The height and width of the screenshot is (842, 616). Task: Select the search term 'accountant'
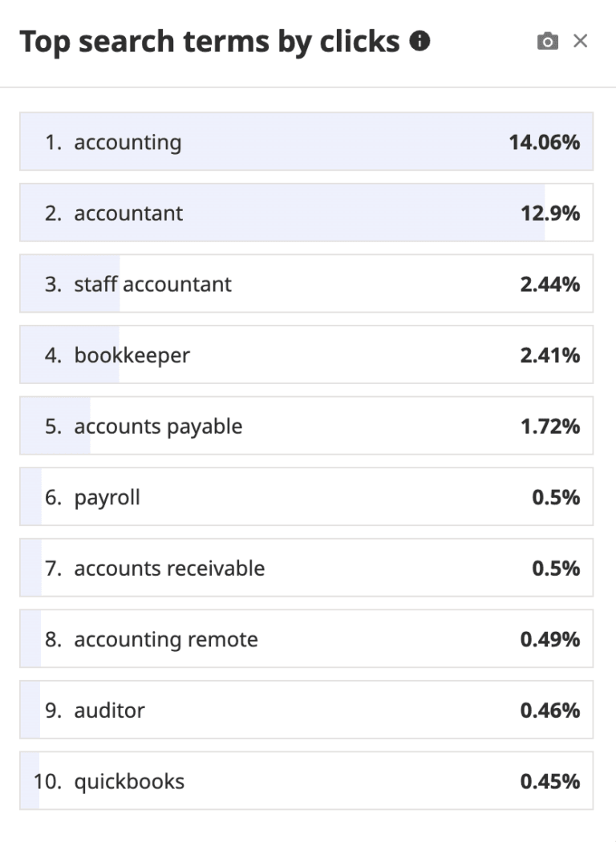(127, 213)
